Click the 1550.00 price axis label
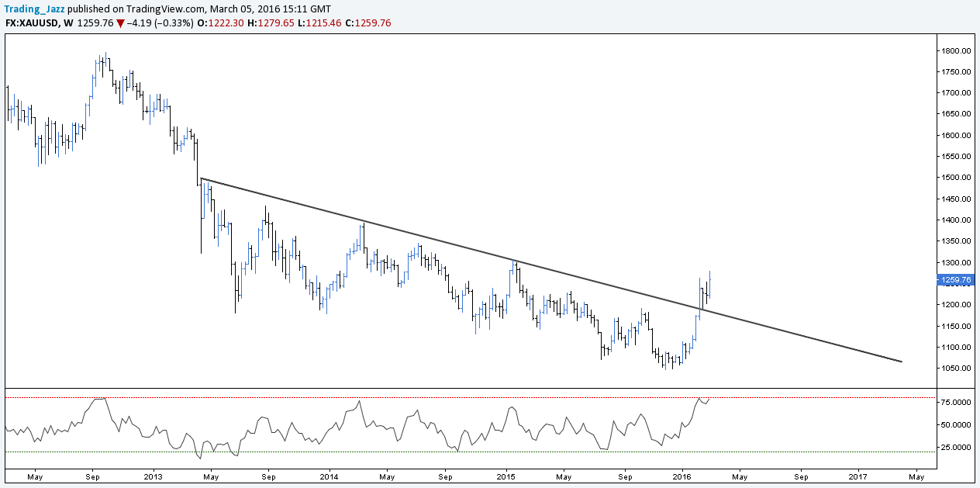The width and height of the screenshot is (980, 488). click(x=956, y=156)
